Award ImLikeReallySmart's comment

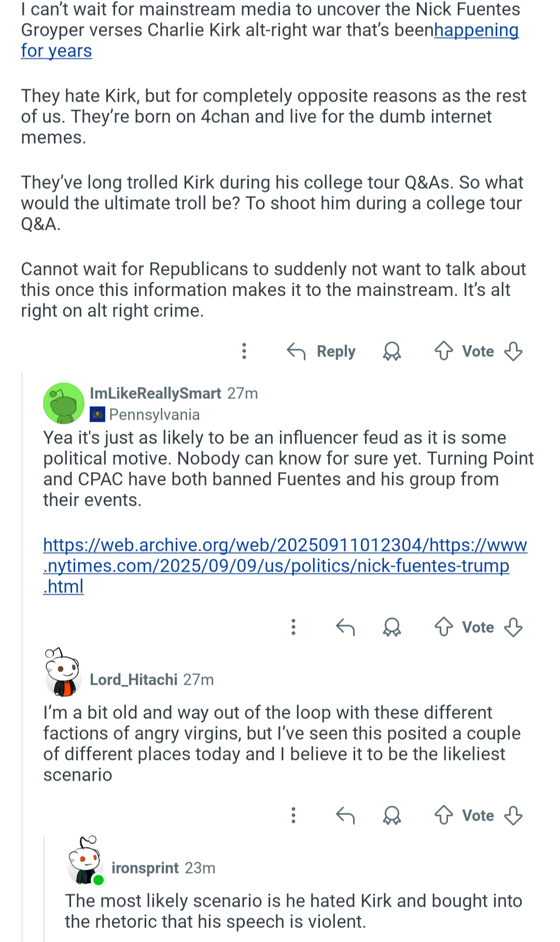click(x=392, y=627)
